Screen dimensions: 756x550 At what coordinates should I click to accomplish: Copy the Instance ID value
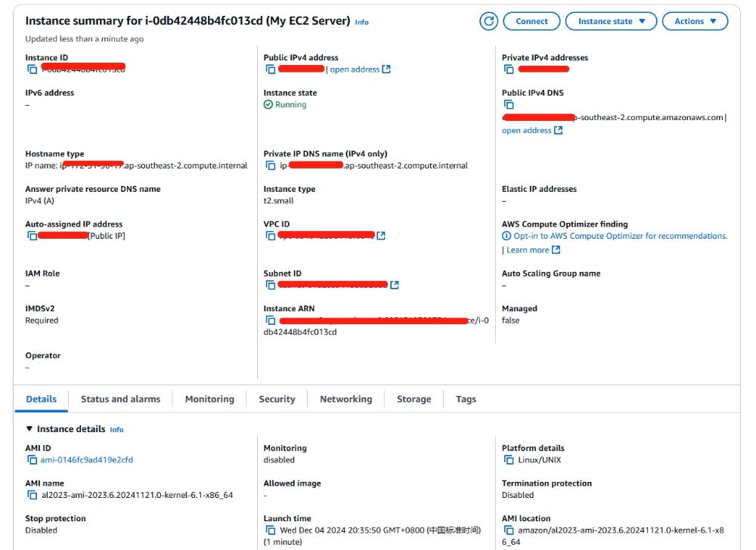[x=32, y=70]
